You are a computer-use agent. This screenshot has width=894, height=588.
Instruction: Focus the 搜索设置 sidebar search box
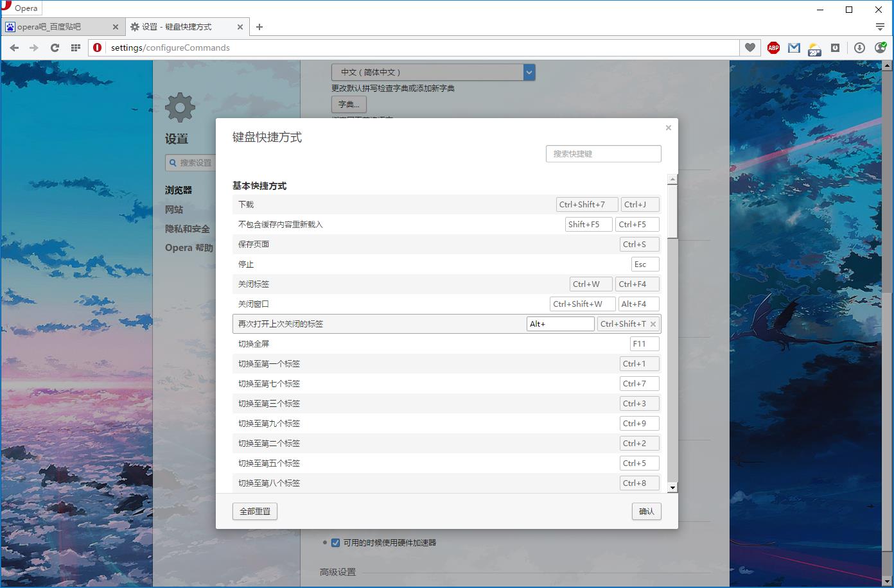190,163
